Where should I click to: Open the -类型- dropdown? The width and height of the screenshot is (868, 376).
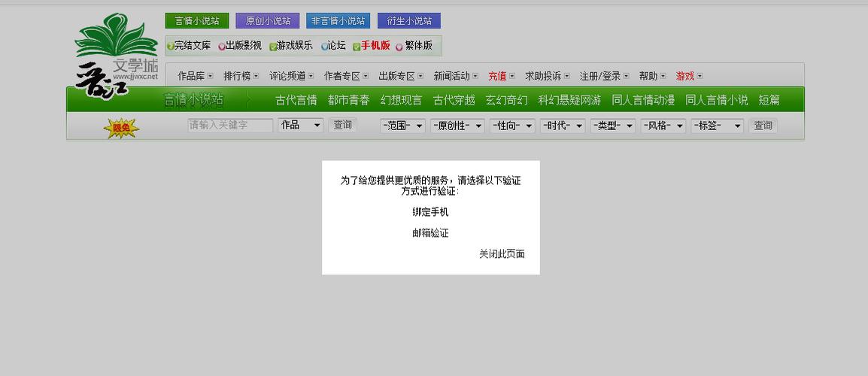613,126
